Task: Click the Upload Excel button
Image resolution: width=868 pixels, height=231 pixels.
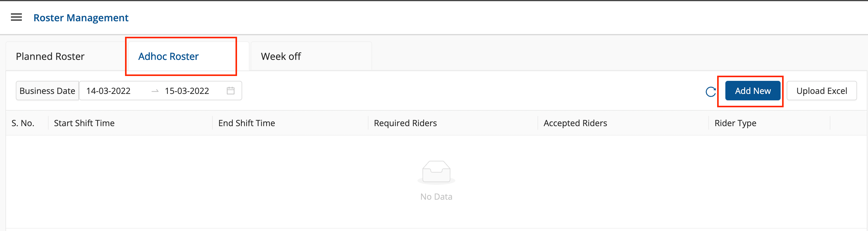Action: (821, 91)
